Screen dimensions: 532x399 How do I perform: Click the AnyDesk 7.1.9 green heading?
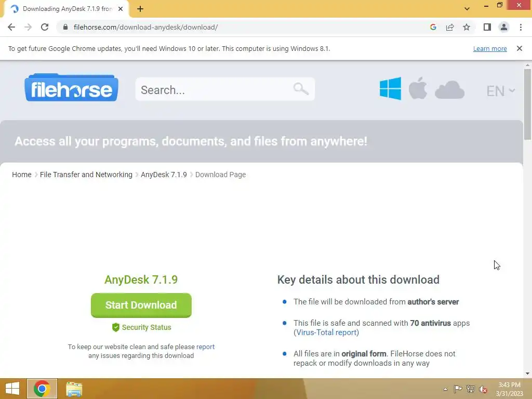click(141, 280)
